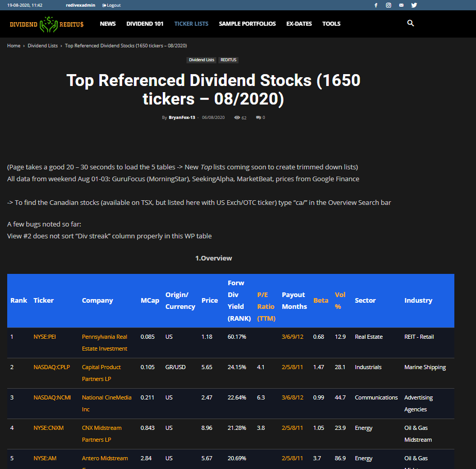Image resolution: width=476 pixels, height=469 pixels.
Task: Sort table by Company column
Action: pos(97,300)
